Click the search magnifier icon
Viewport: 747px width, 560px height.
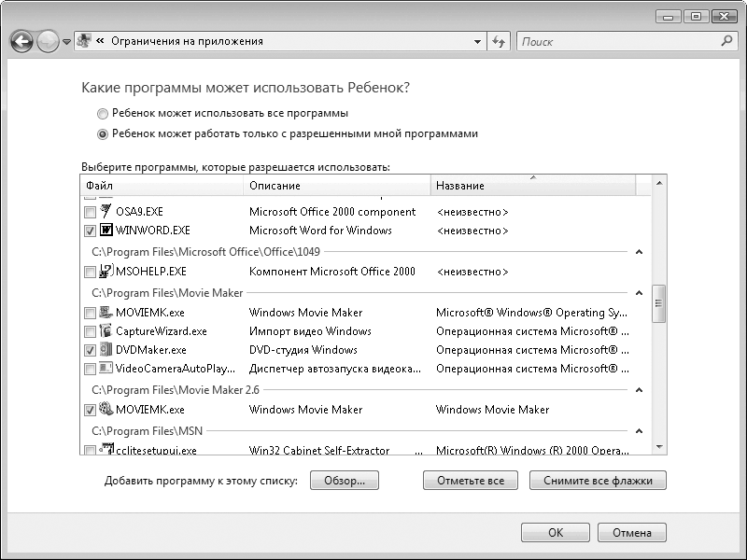(x=727, y=41)
